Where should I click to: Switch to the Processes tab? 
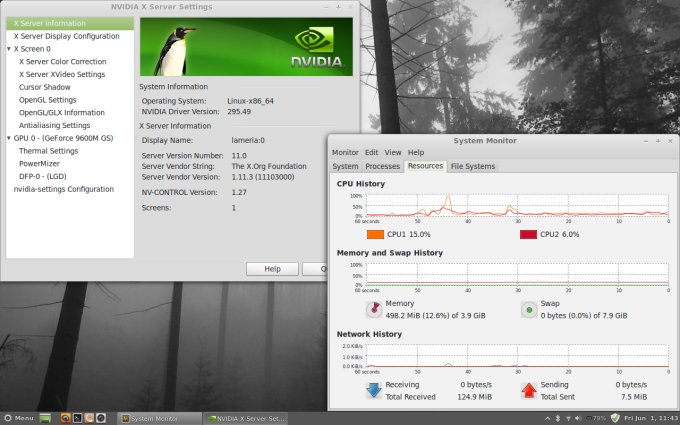382,167
